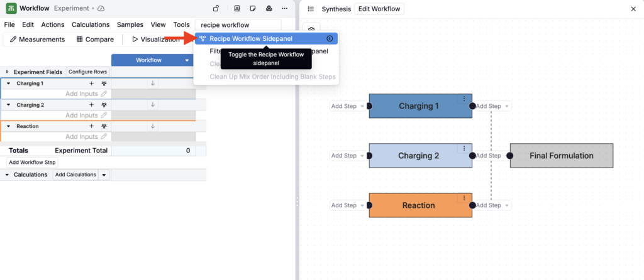Click the lock icon in header
The width and height of the screenshot is (644, 280).
pos(216,8)
